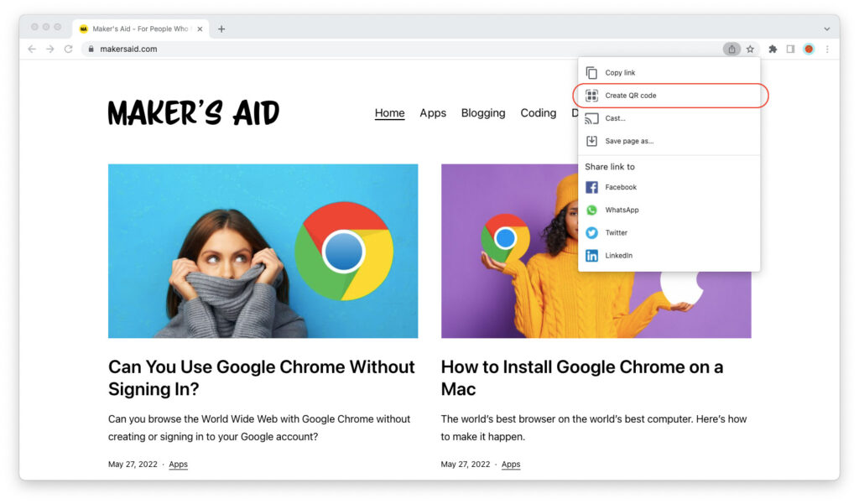This screenshot has height=504, width=859.
Task: Click "The world's best browser" excerpt
Action: [x=594, y=428]
